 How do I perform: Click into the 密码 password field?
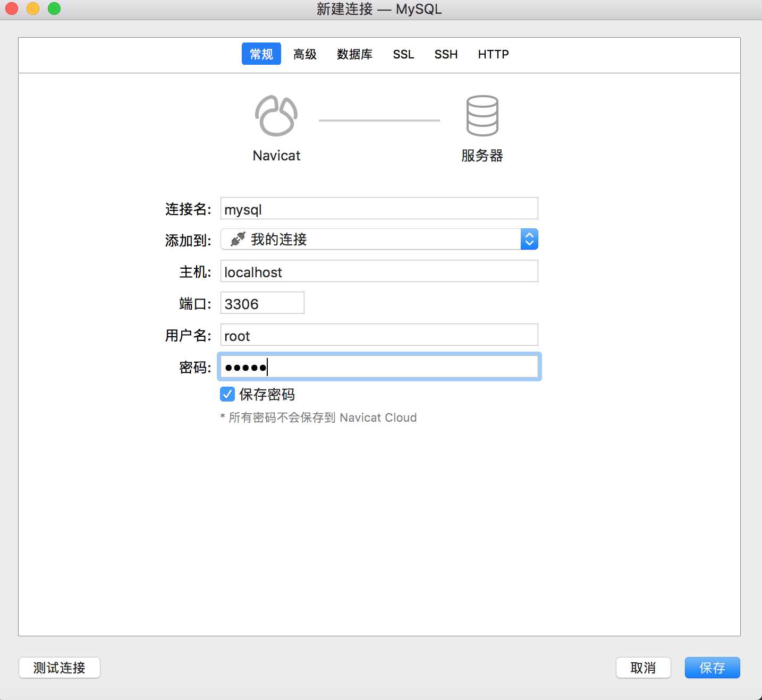coord(379,366)
